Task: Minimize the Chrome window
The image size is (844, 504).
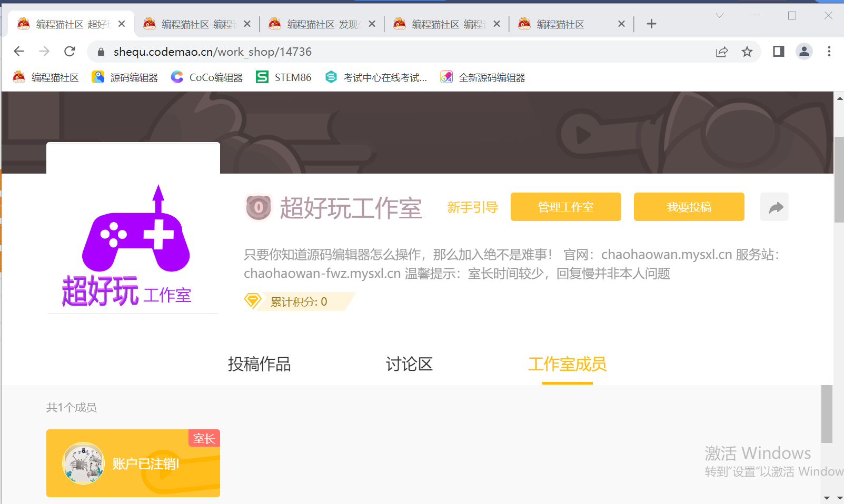Action: [x=756, y=15]
